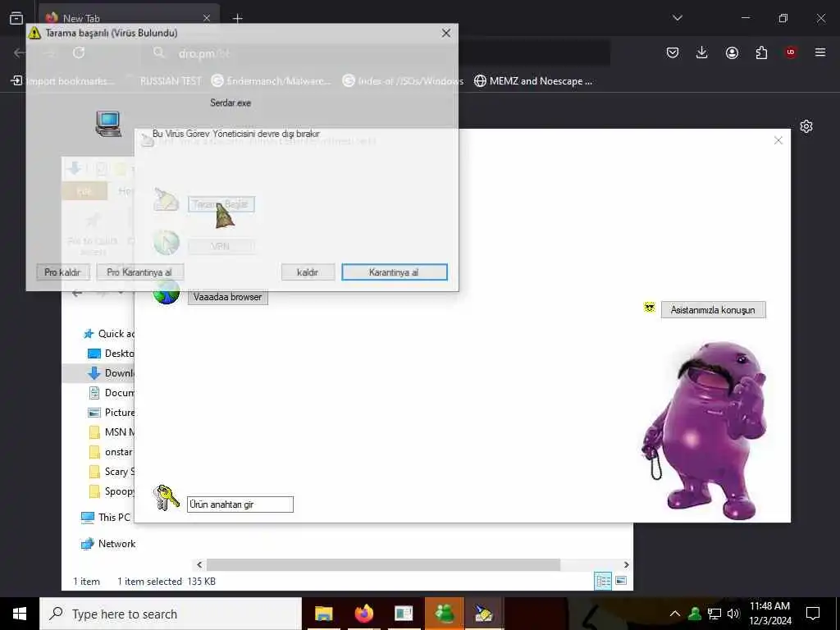
Task: Open the Windows Start menu
Action: pyautogui.click(x=20, y=614)
